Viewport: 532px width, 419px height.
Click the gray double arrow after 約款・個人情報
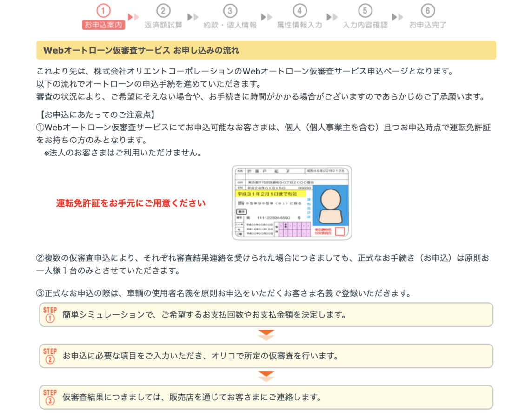click(266, 17)
